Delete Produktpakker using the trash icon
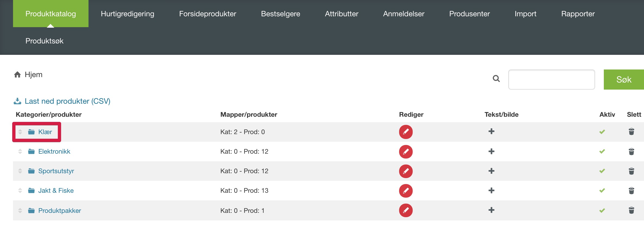 631,210
